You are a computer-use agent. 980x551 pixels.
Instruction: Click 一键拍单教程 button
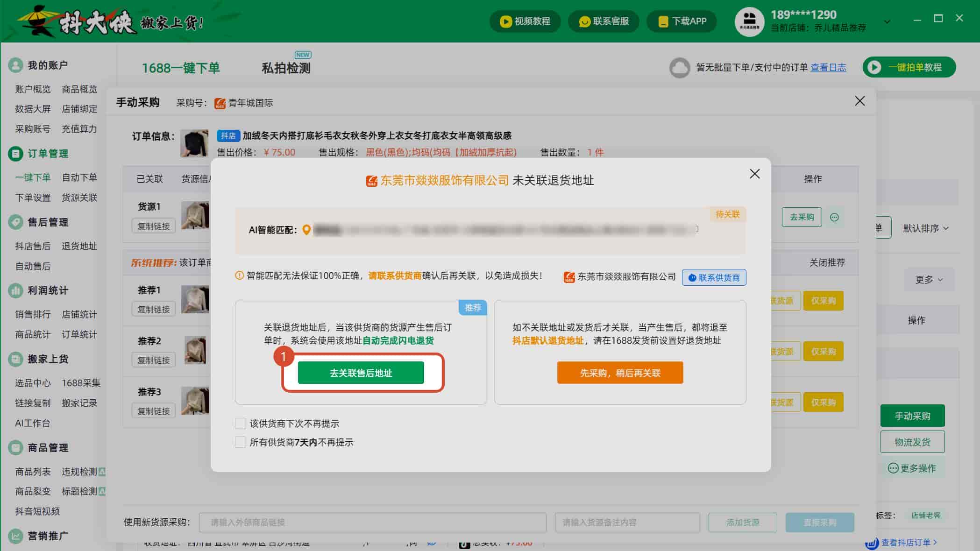(909, 67)
